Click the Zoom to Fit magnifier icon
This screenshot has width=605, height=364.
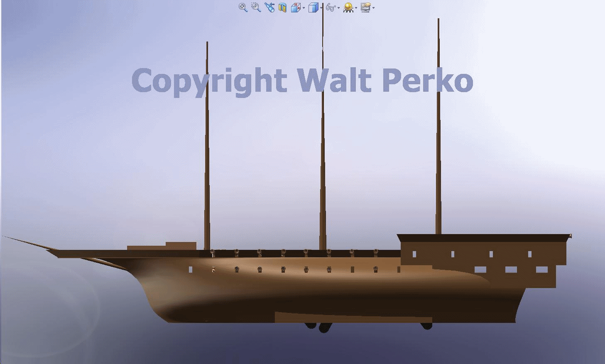pyautogui.click(x=243, y=7)
